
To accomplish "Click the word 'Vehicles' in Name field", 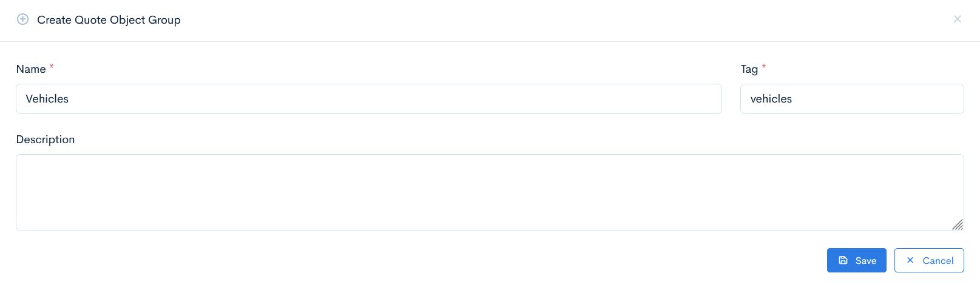I will (47, 99).
